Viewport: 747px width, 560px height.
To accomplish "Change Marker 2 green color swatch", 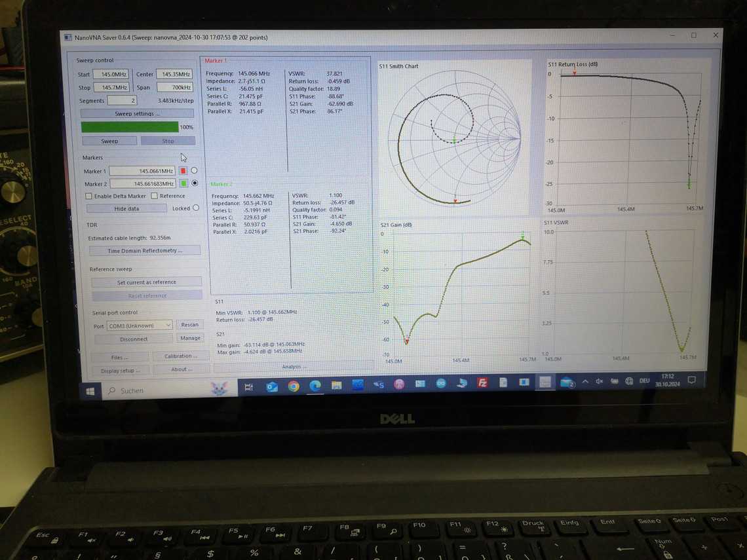I will pyautogui.click(x=183, y=183).
